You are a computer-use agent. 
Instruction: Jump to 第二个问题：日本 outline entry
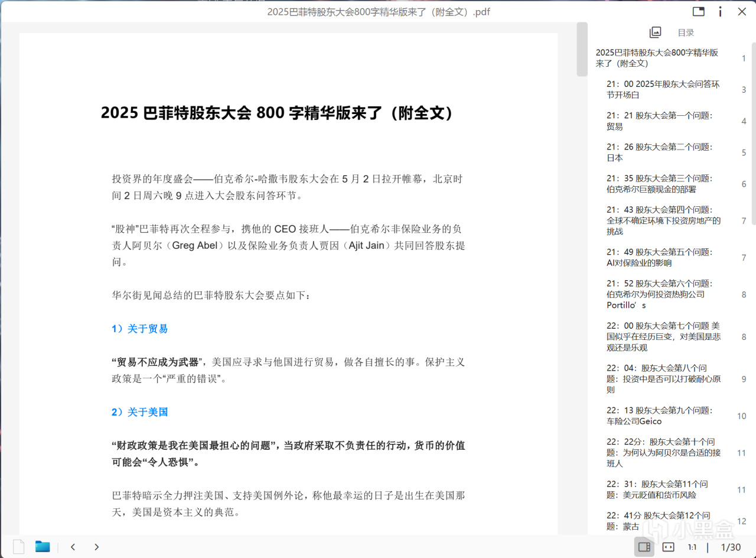click(660, 153)
